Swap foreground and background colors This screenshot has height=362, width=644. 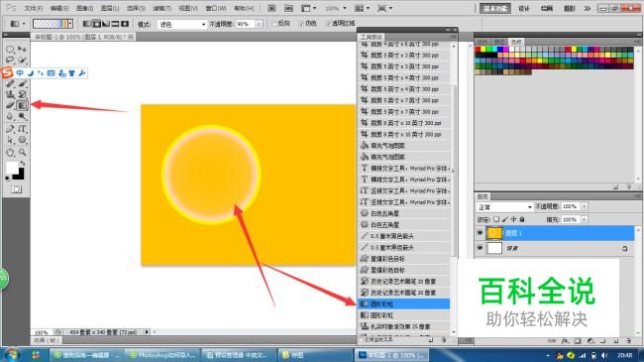pos(22,164)
